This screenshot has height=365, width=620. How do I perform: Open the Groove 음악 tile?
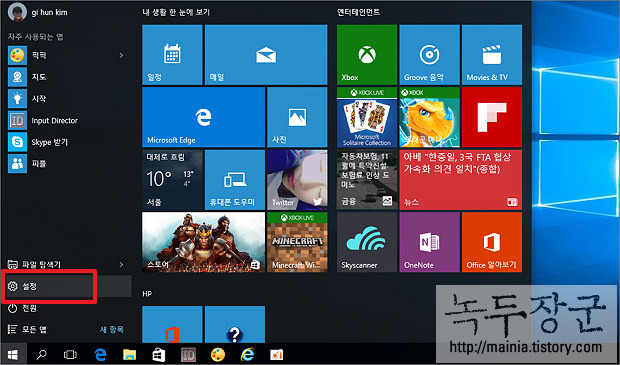coord(429,55)
